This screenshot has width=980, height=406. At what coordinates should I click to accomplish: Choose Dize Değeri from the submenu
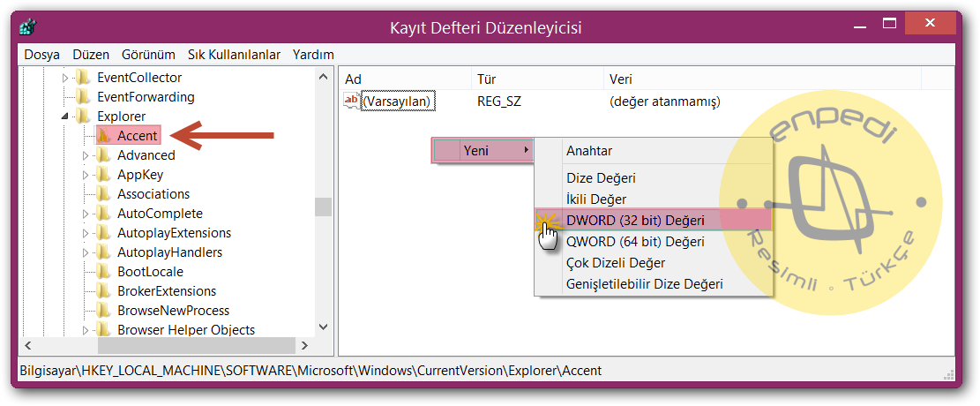pyautogui.click(x=653, y=178)
